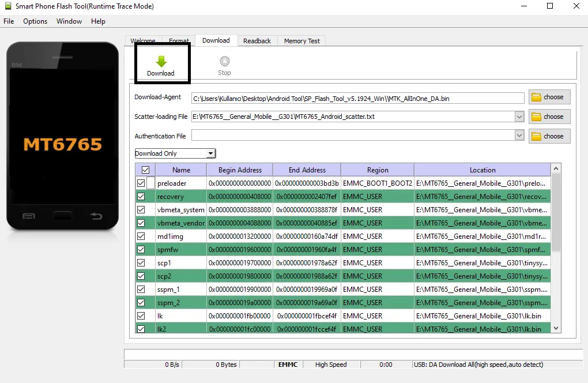
Task: Click the Smart Phone Flash Tool title icon
Action: (x=8, y=6)
